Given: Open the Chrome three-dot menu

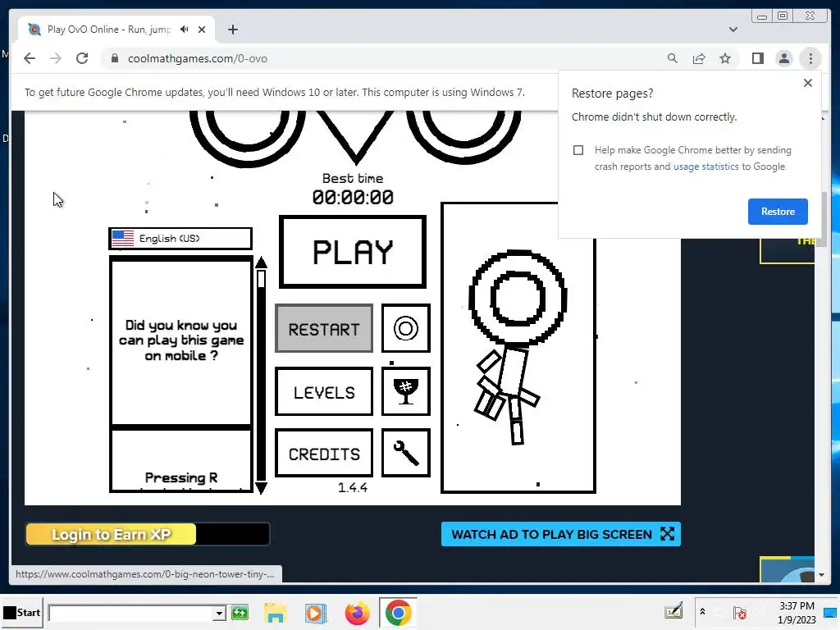Looking at the screenshot, I should (810, 58).
